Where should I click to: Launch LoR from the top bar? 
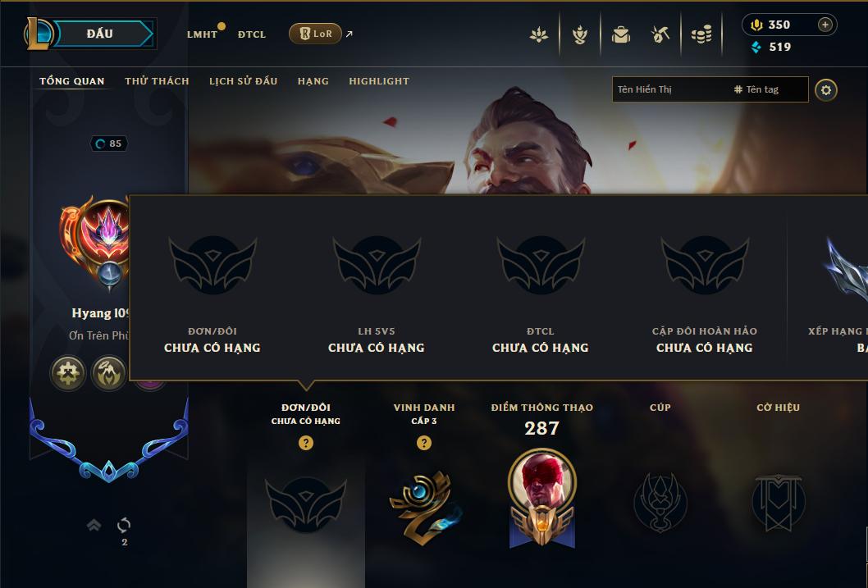[x=316, y=34]
